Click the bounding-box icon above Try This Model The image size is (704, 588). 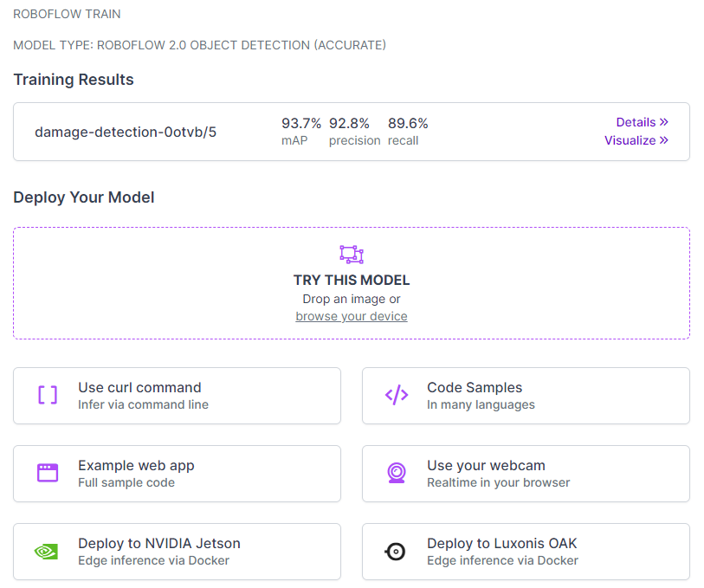point(352,254)
